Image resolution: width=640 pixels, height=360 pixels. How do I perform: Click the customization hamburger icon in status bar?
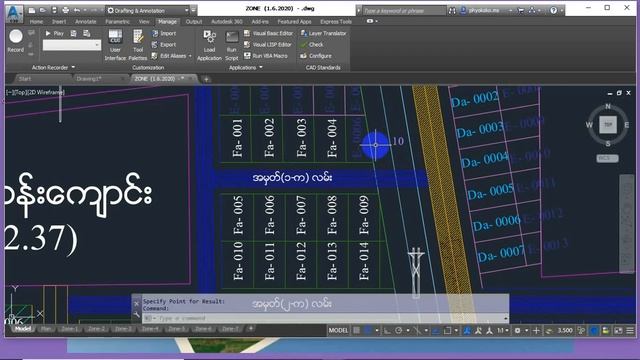tap(630, 330)
